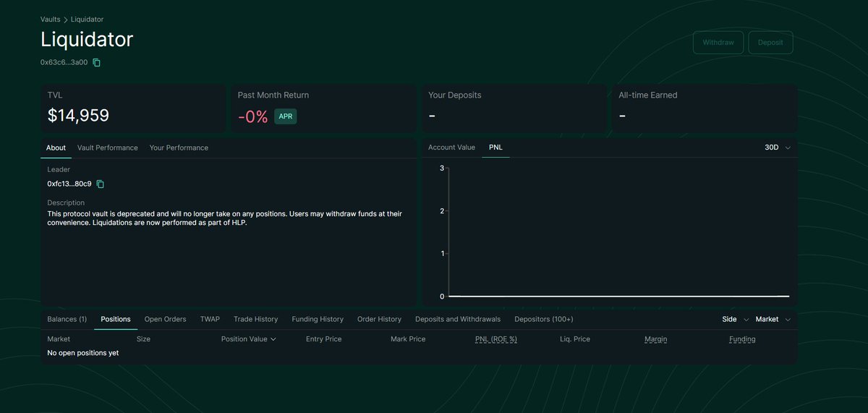This screenshot has height=413, width=868.
Task: Click the Withdraw button
Action: 718,43
